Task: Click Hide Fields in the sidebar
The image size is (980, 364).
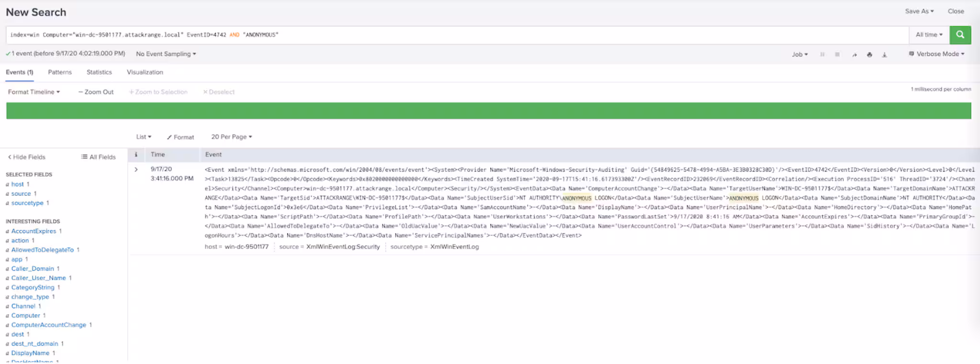Action: click(27, 157)
